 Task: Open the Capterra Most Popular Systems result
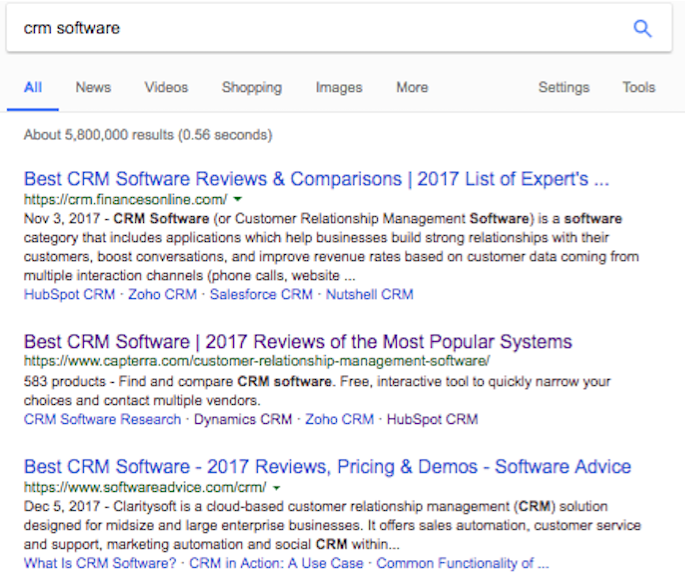(x=298, y=342)
